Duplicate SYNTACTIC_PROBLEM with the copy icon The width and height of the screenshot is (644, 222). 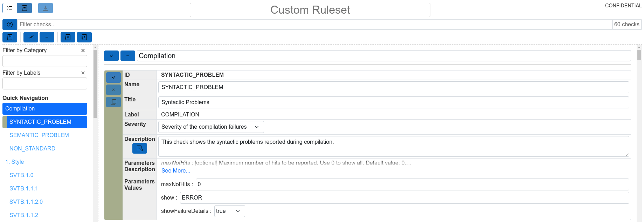[113, 102]
